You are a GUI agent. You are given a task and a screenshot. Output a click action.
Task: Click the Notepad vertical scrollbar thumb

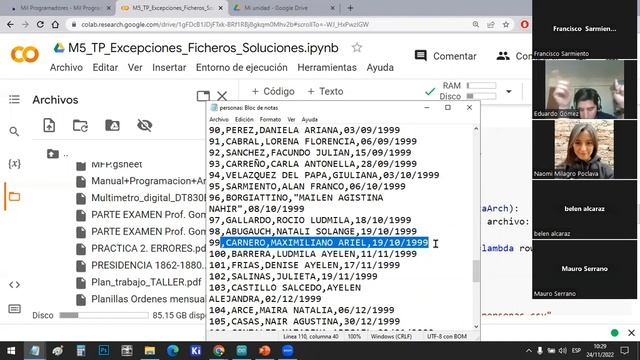pos(476,271)
